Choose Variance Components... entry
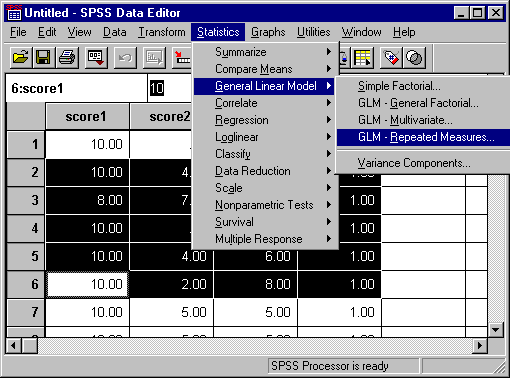Image resolution: width=510 pixels, height=378 pixels. pyautogui.click(x=423, y=163)
